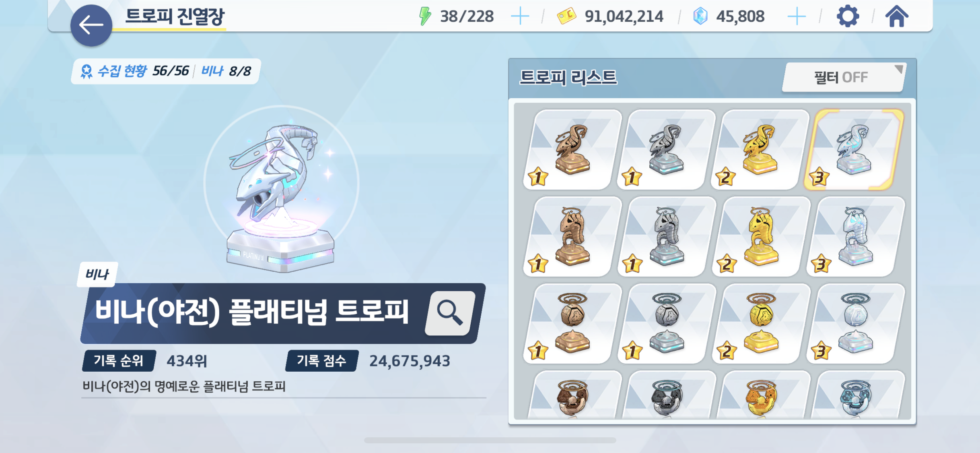Viewport: 980px width, 453px height.
Task: Tap the blue pyroxene gem icon
Action: click(700, 17)
